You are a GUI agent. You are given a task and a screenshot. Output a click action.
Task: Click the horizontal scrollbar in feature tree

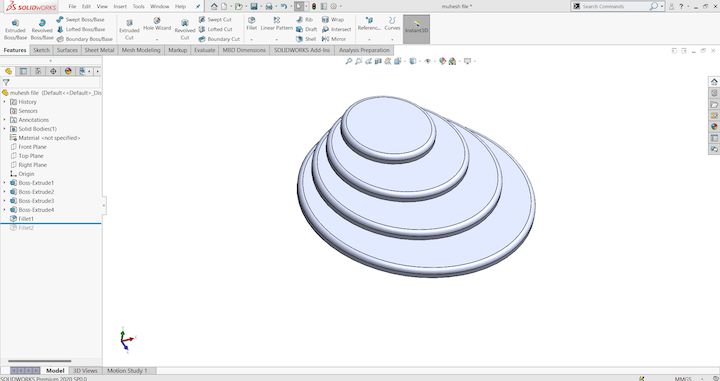click(39, 361)
